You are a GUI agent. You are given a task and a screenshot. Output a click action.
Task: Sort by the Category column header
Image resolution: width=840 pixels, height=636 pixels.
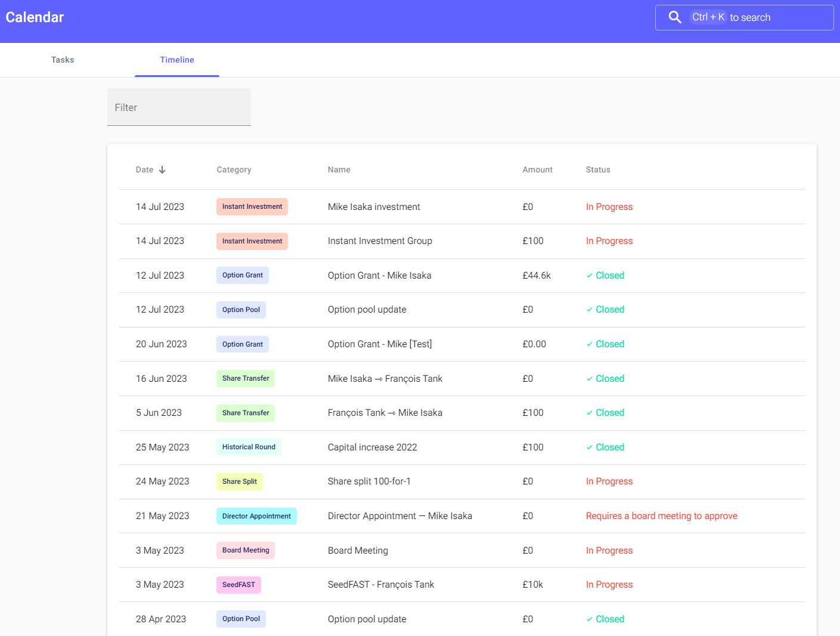[234, 170]
